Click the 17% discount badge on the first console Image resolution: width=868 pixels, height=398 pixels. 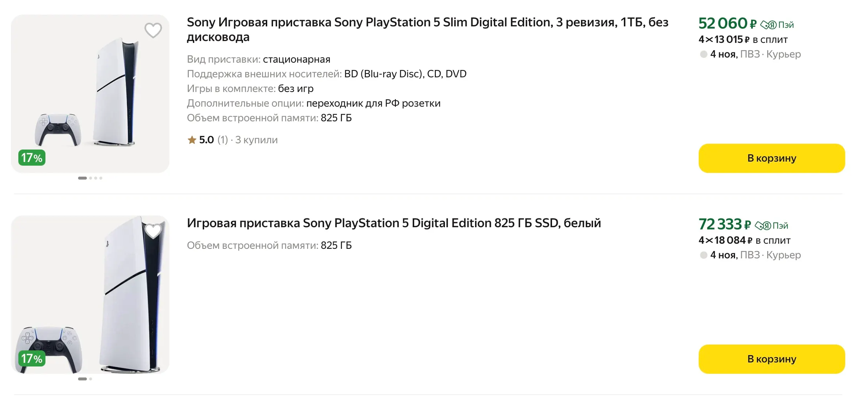tap(32, 158)
